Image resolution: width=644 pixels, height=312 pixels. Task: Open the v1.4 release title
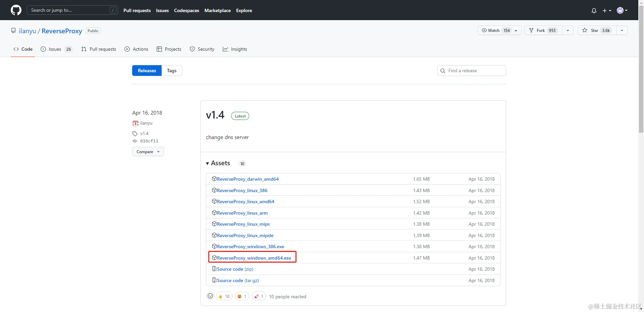215,115
